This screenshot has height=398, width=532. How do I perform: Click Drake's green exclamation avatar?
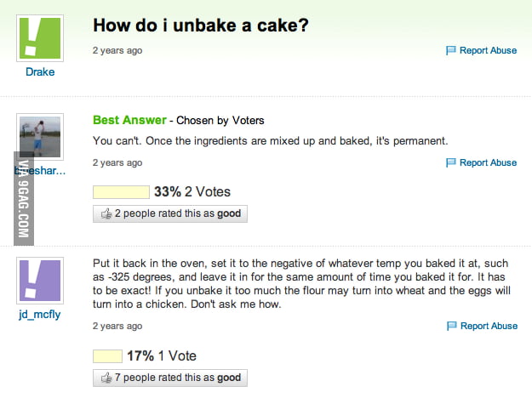[x=39, y=37]
